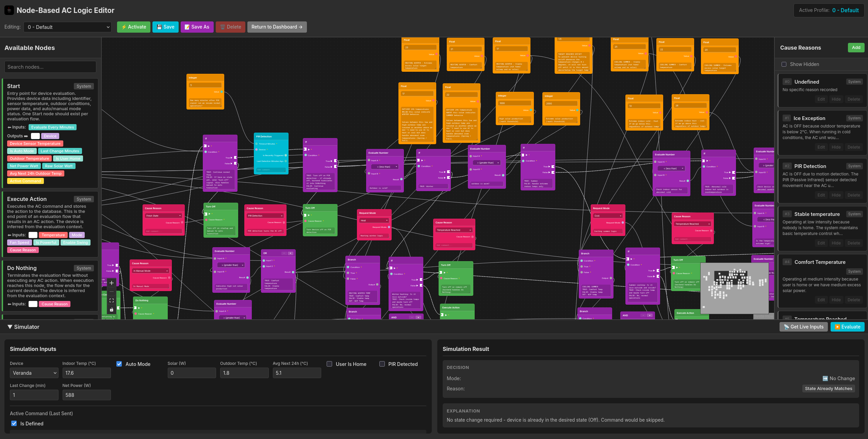Open In Manual Mode cause reason dropdown
The image size is (868, 439).
click(x=150, y=271)
